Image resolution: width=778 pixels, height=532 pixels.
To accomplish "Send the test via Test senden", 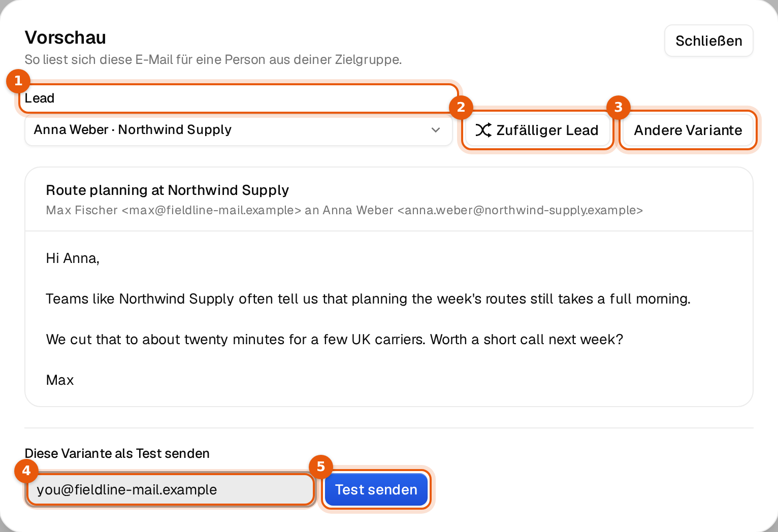I will pos(376,489).
